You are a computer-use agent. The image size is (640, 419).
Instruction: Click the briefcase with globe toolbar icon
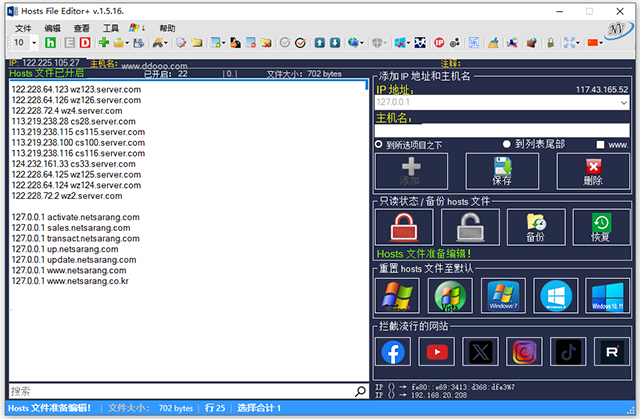pos(531,43)
